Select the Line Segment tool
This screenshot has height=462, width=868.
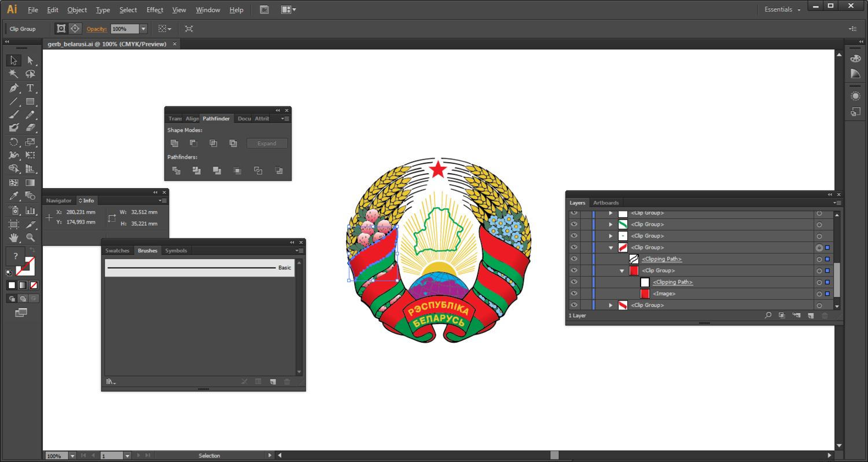[x=13, y=101]
